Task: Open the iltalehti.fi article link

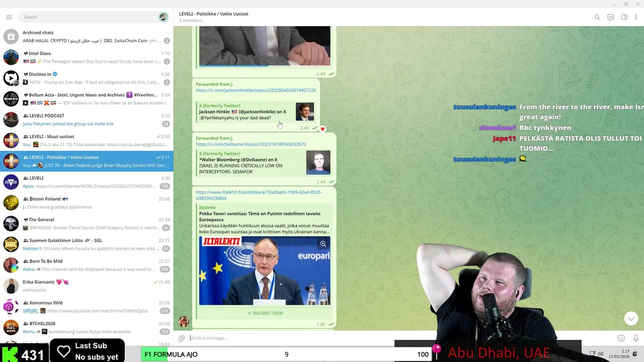Action: pyautogui.click(x=259, y=195)
